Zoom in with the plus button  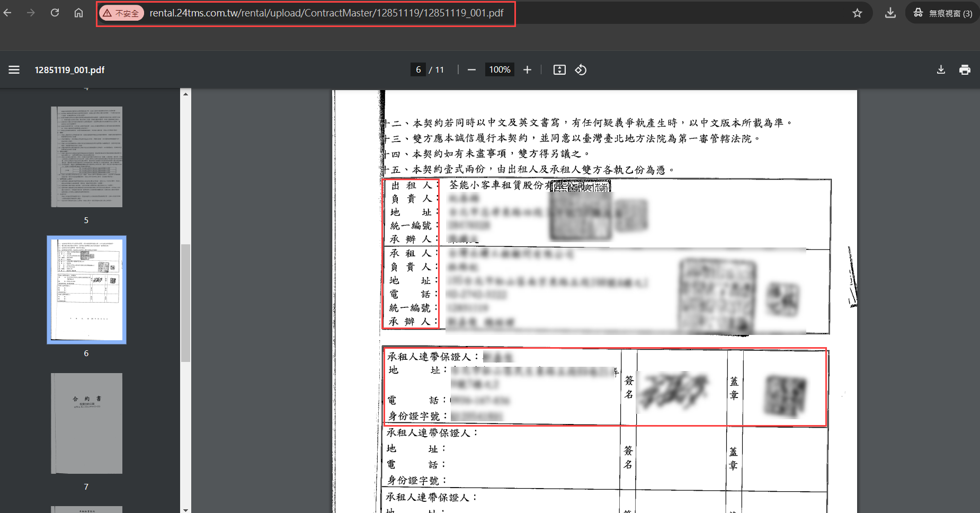tap(527, 70)
